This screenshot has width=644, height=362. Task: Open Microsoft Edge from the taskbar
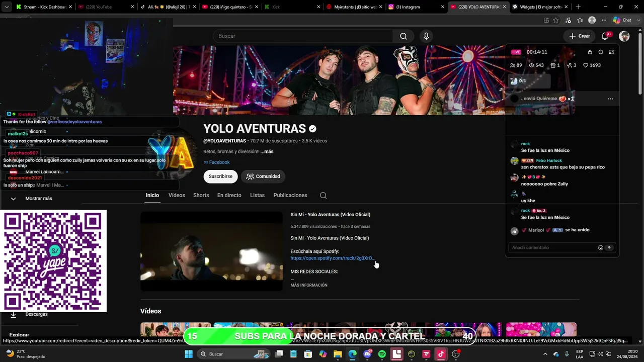[x=352, y=354]
